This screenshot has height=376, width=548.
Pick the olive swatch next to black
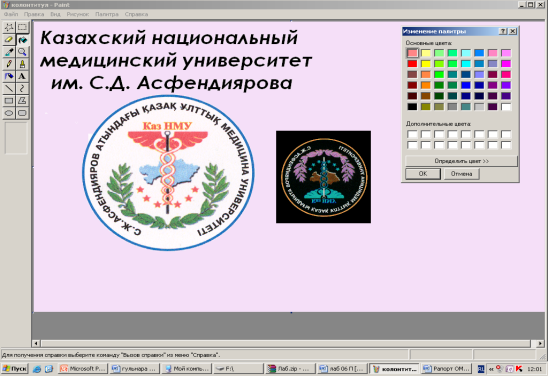[426, 107]
